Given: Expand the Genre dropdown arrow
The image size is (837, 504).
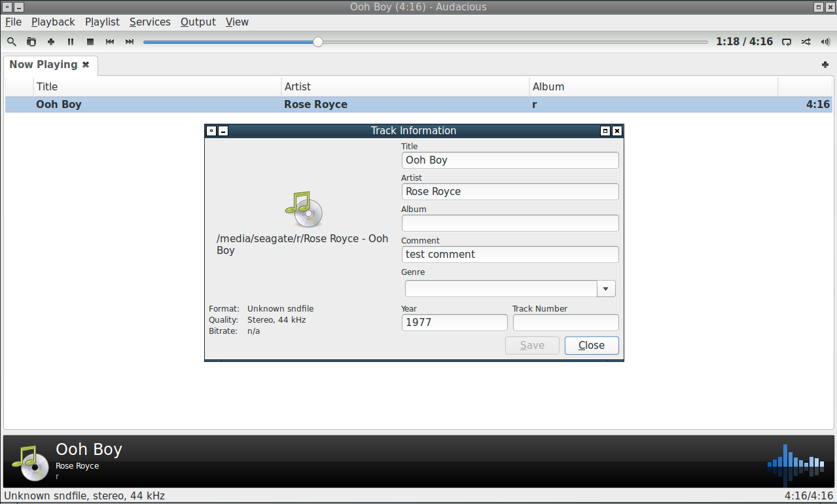Looking at the screenshot, I should click(606, 289).
